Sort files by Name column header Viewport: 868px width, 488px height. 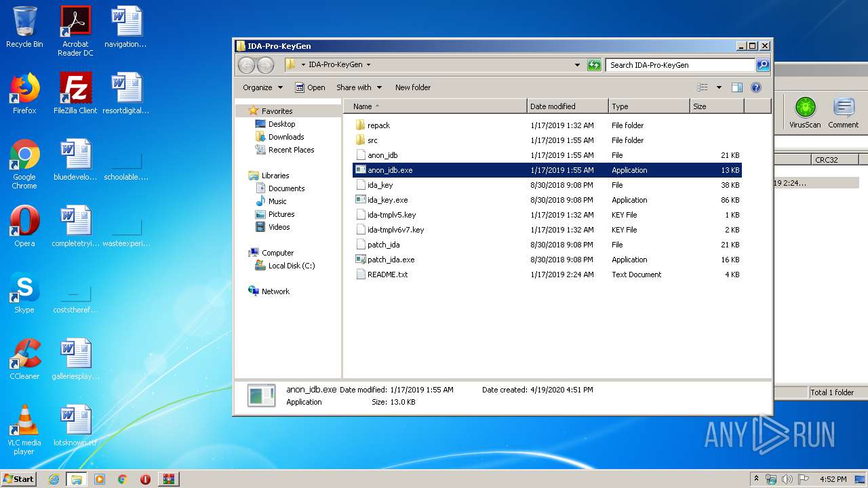(x=435, y=106)
